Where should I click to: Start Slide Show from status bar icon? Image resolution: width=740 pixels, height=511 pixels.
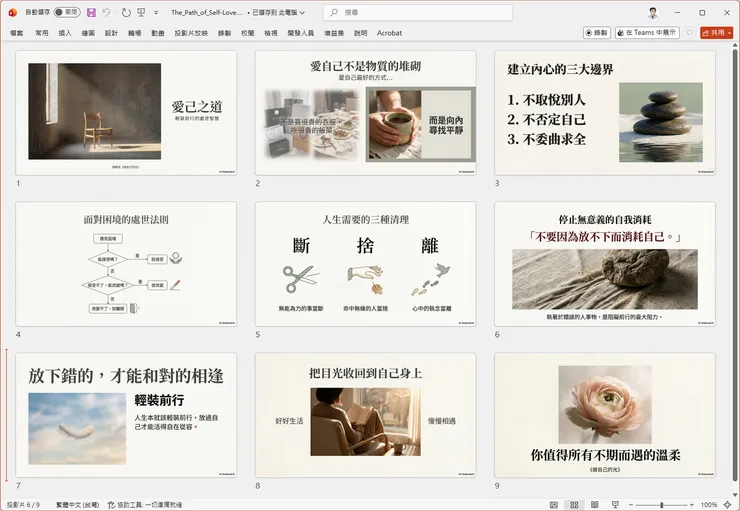(615, 505)
